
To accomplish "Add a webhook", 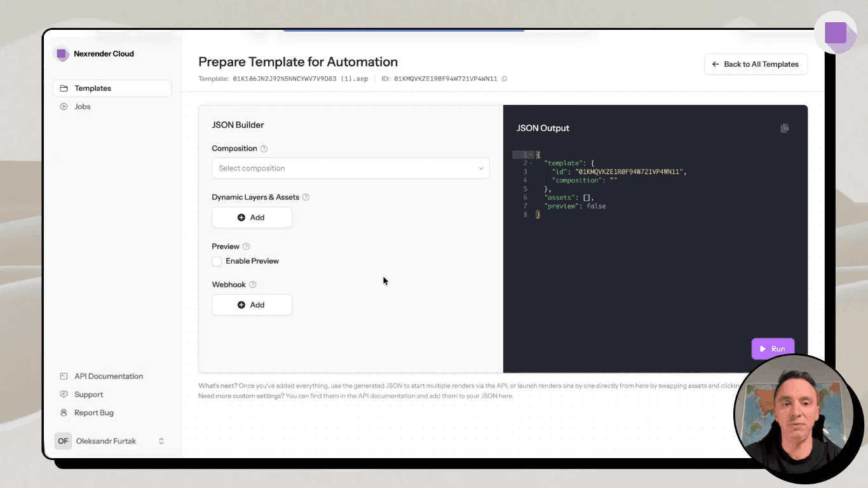I will (x=252, y=305).
